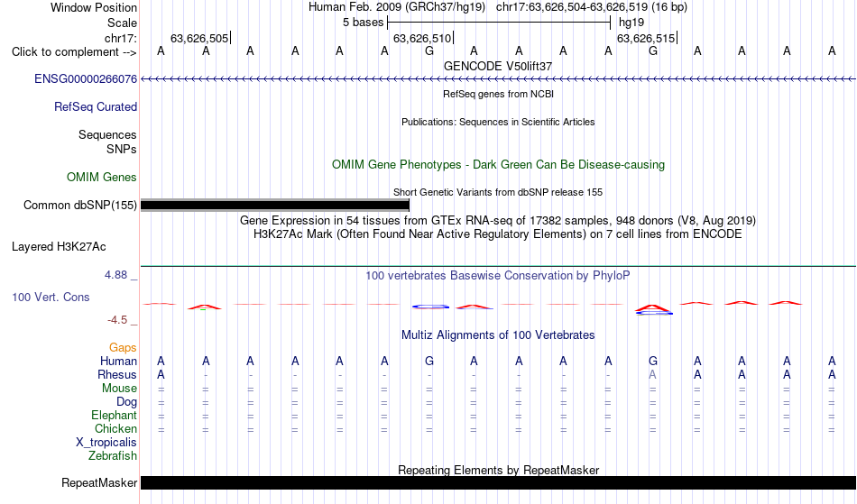Click the 63,626,510 position marker
The image size is (857, 504).
(x=422, y=38)
